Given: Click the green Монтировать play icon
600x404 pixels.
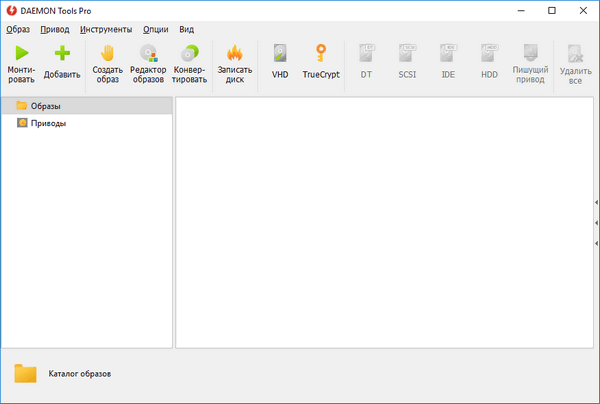Looking at the screenshot, I should 22,53.
